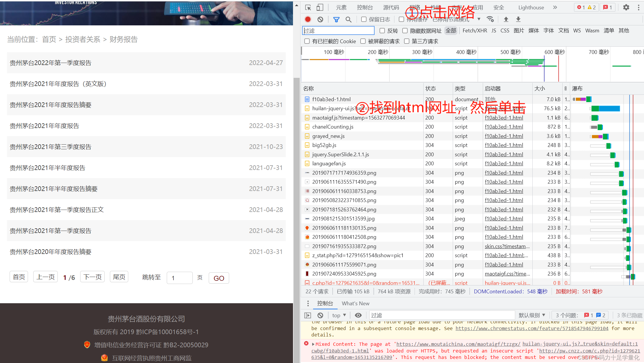Click the inspect element picker icon

coord(308,8)
